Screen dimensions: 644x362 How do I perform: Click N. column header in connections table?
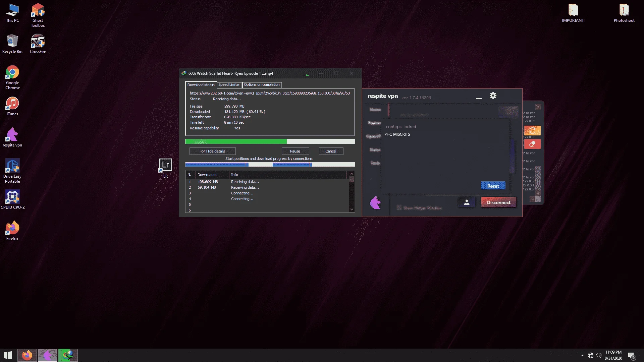(190, 175)
